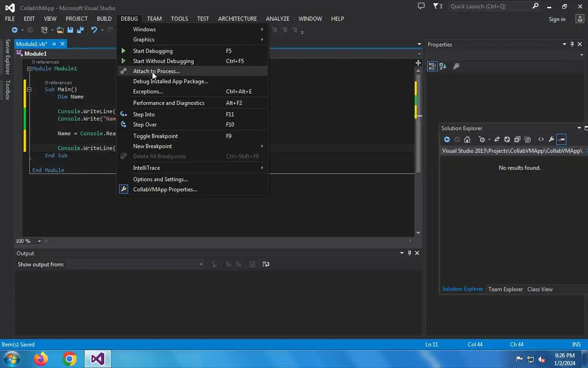
Task: Open Options and Settings... from Debug menu
Action: coord(192,179)
